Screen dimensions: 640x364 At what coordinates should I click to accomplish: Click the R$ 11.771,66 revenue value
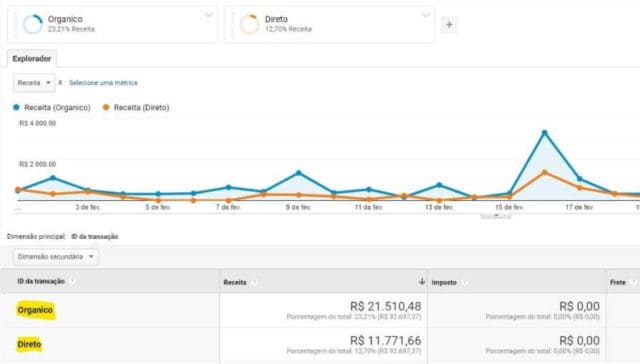click(385, 340)
